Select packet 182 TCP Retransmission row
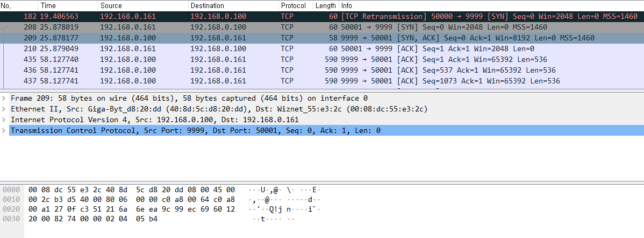Viewport: 644px width, 238px height. coord(322,17)
